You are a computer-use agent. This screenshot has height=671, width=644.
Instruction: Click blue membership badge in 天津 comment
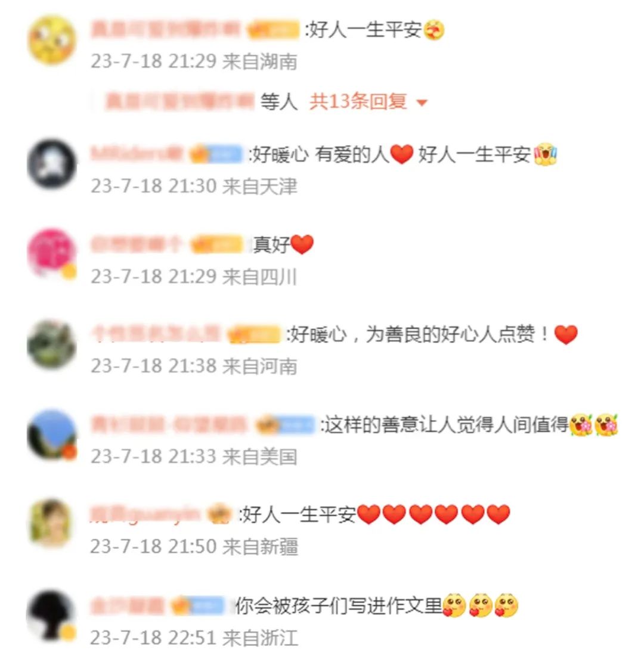(x=216, y=154)
